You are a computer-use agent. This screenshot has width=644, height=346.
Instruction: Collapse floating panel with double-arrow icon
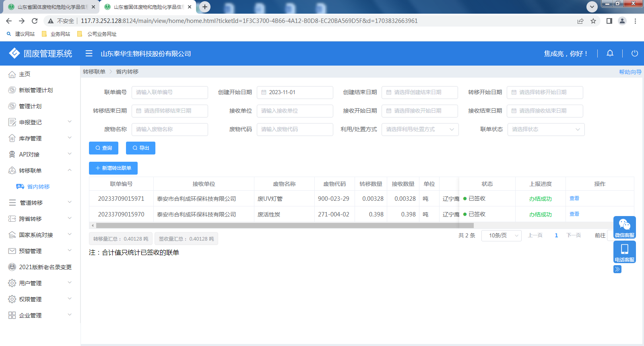(x=617, y=269)
